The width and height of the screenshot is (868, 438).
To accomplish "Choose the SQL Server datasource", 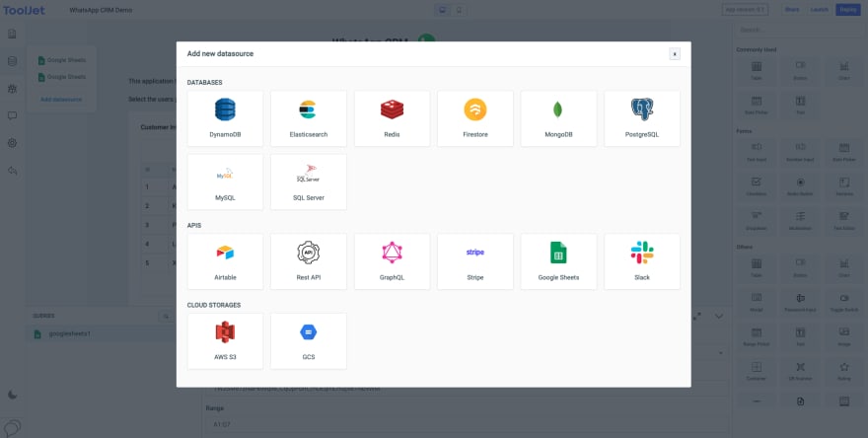I will 309,182.
